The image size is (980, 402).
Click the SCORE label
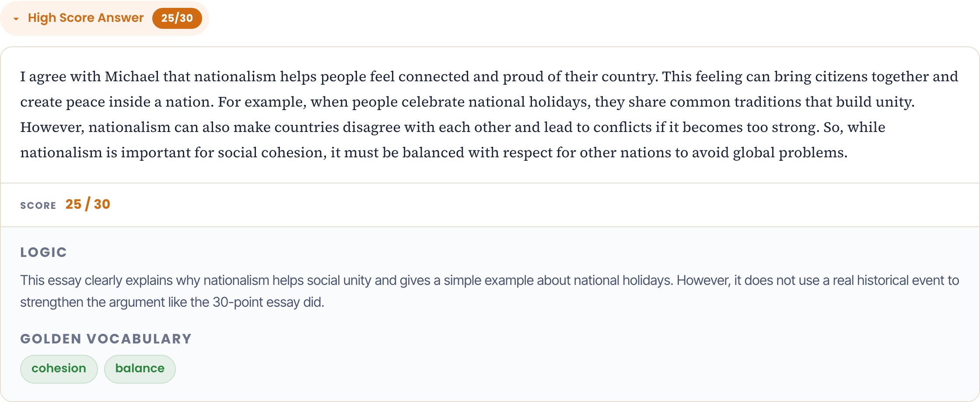point(38,205)
